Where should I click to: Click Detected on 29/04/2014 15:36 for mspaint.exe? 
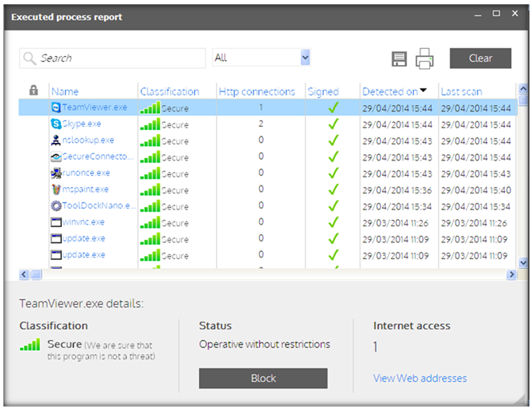(x=397, y=190)
